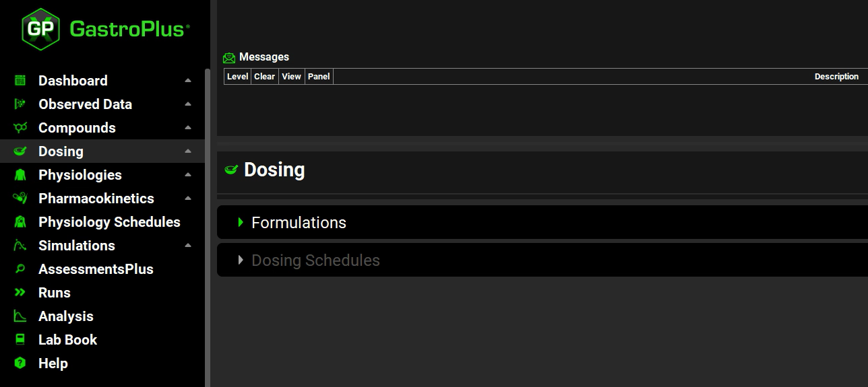Select Physiology Schedules in sidebar
Viewport: 868px width, 387px height.
(x=109, y=222)
